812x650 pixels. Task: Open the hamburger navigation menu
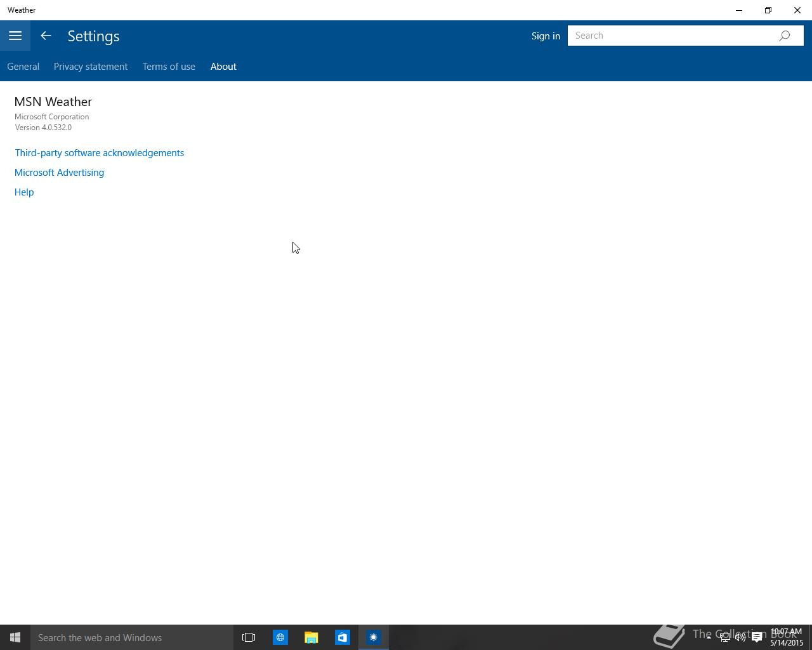(x=15, y=36)
